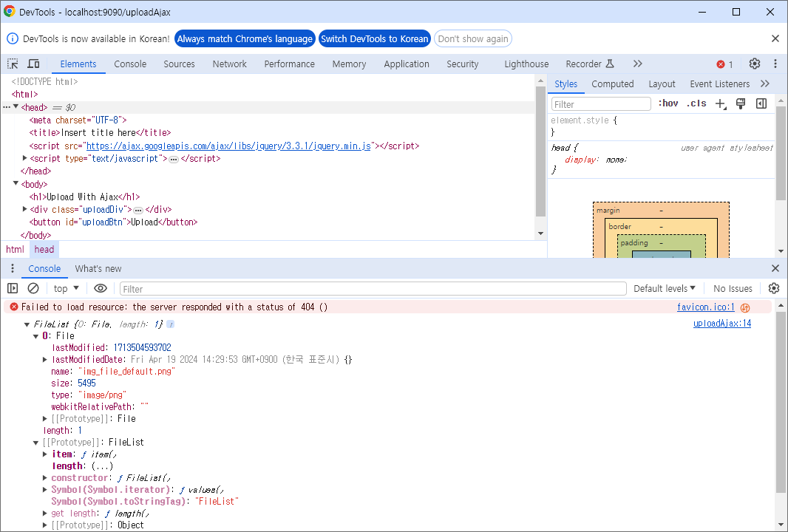The height and width of the screenshot is (532, 788).
Task: Open DevTools settings gear icon
Action: [754, 64]
